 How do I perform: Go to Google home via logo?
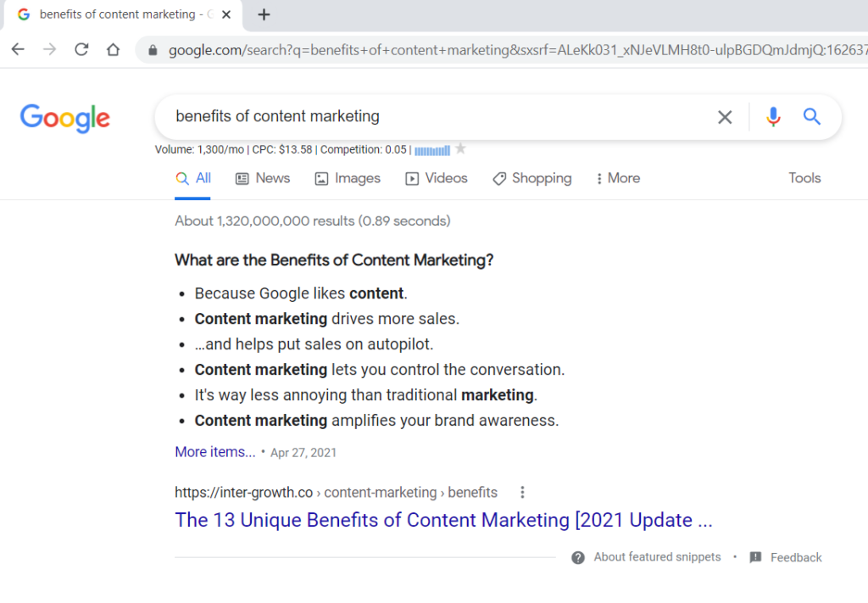tap(64, 118)
